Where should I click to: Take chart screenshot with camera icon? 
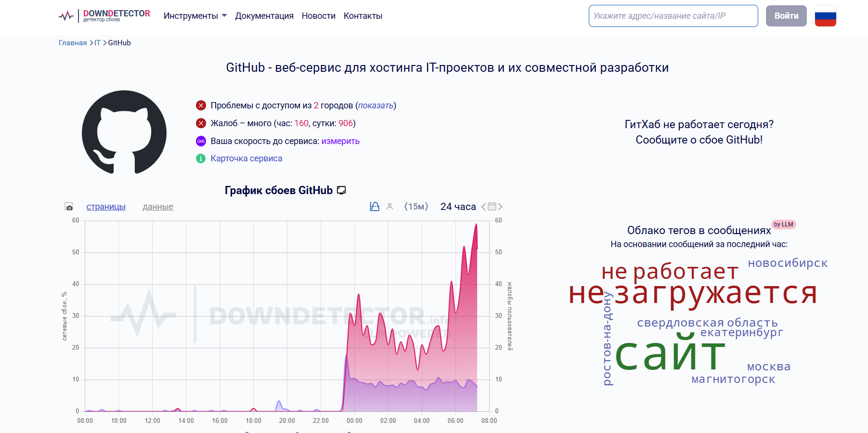point(69,207)
